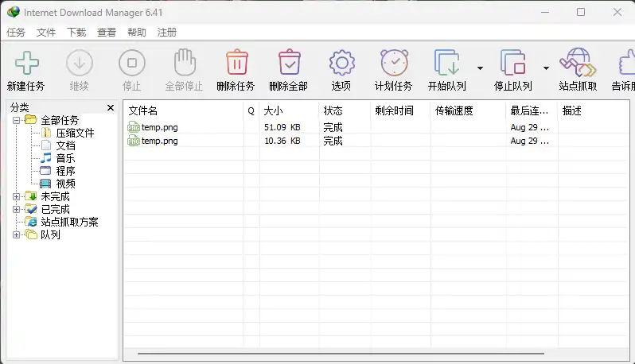Select the 文档 document category icon
This screenshot has height=364, width=635.
tap(46, 145)
